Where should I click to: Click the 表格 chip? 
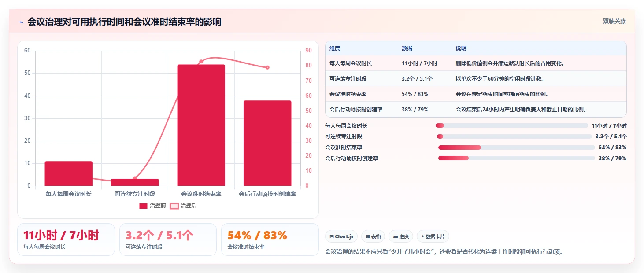coord(373,236)
